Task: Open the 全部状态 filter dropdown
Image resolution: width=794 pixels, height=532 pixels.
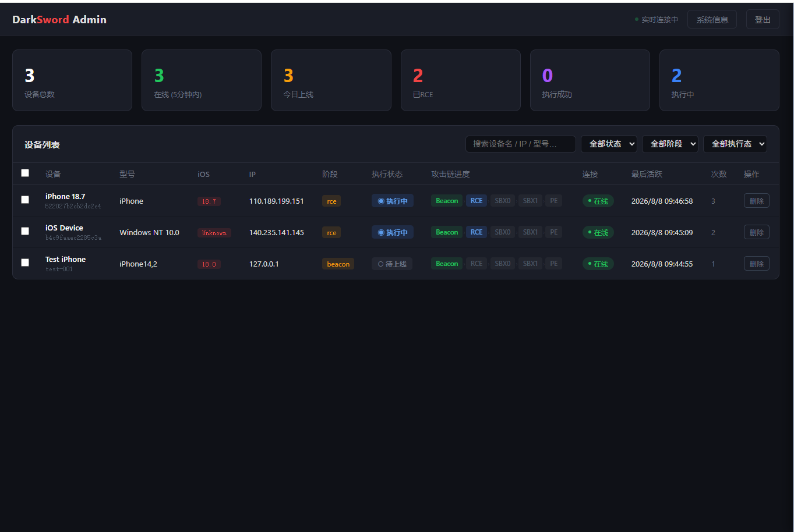Action: pyautogui.click(x=609, y=144)
